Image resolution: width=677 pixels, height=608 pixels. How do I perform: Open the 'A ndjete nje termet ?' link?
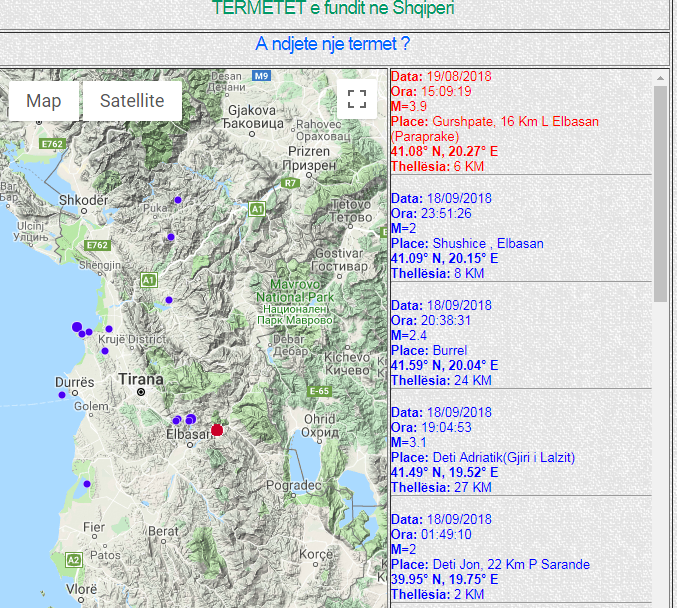pyautogui.click(x=332, y=44)
